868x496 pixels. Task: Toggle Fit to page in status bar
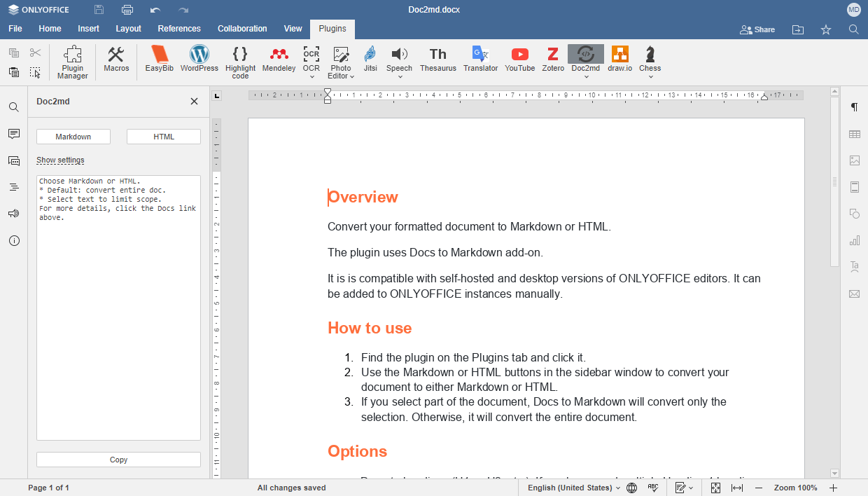(715, 488)
